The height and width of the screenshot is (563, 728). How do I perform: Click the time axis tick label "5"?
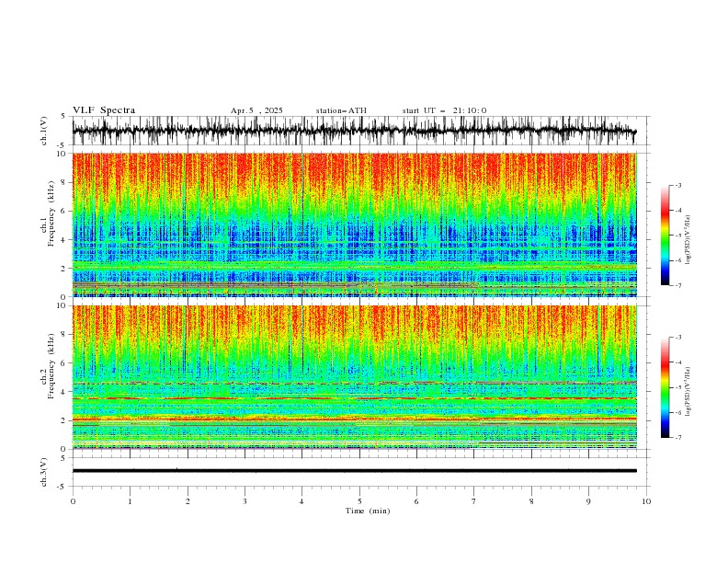[359, 501]
